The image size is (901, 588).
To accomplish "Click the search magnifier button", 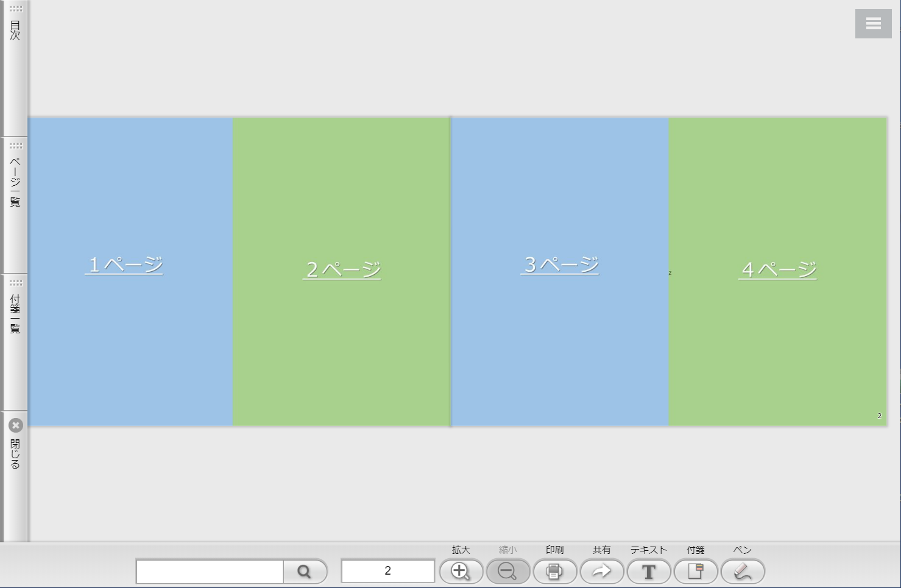I will pyautogui.click(x=305, y=572).
